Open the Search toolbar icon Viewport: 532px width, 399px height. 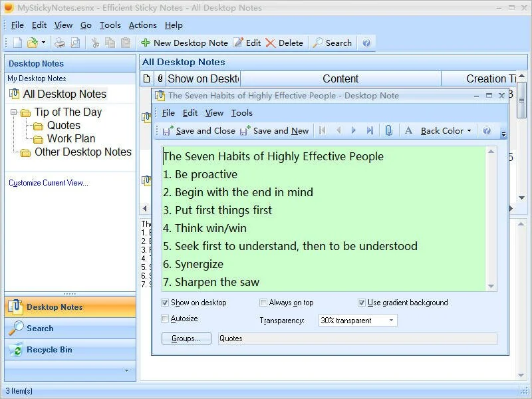[331, 43]
